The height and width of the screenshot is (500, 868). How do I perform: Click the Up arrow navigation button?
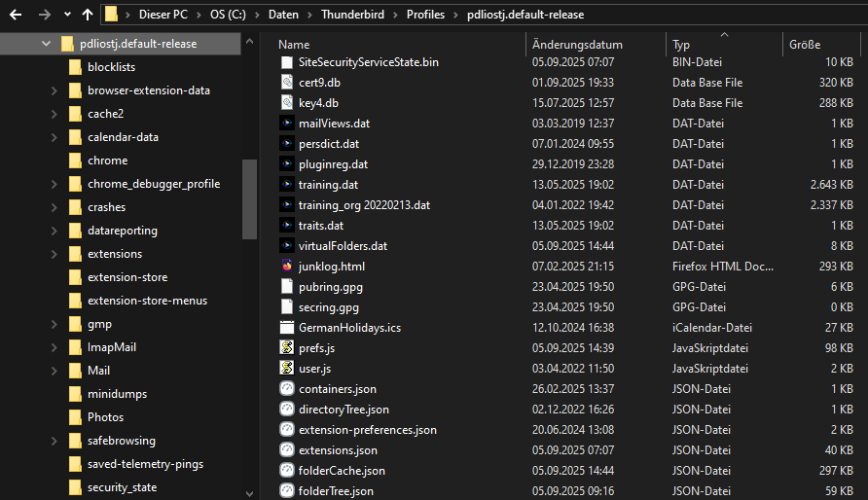click(x=88, y=15)
